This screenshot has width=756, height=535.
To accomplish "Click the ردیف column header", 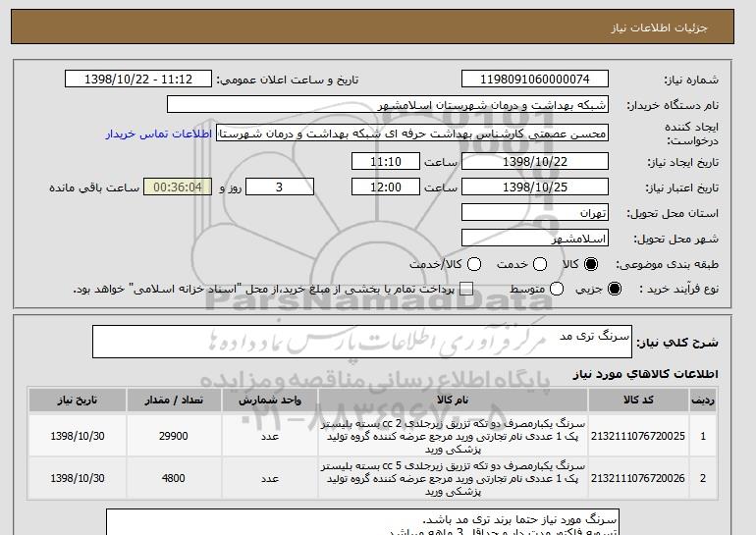I will click(703, 401).
